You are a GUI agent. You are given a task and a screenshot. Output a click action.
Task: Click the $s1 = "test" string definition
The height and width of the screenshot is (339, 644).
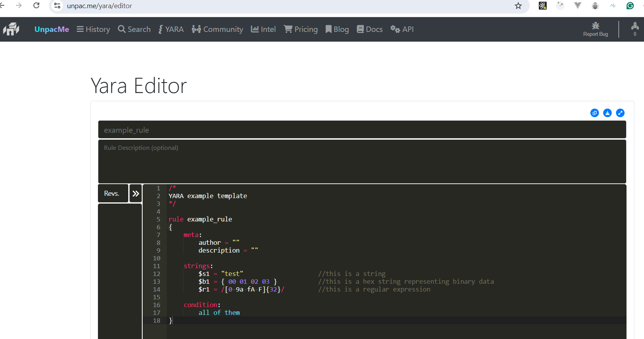tap(221, 274)
